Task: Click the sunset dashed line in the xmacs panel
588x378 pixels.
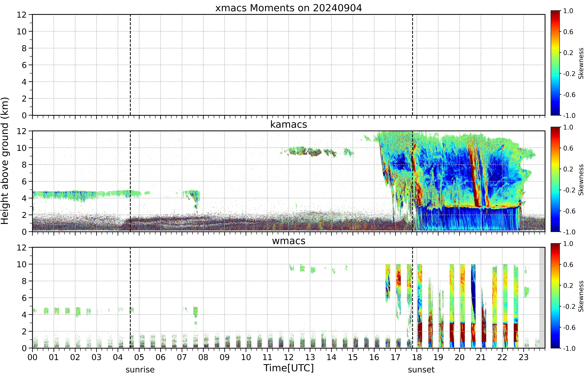Action: (412, 65)
